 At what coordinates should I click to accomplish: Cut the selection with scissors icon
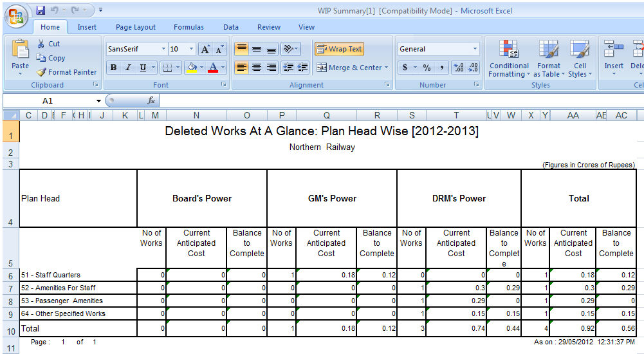tap(42, 44)
